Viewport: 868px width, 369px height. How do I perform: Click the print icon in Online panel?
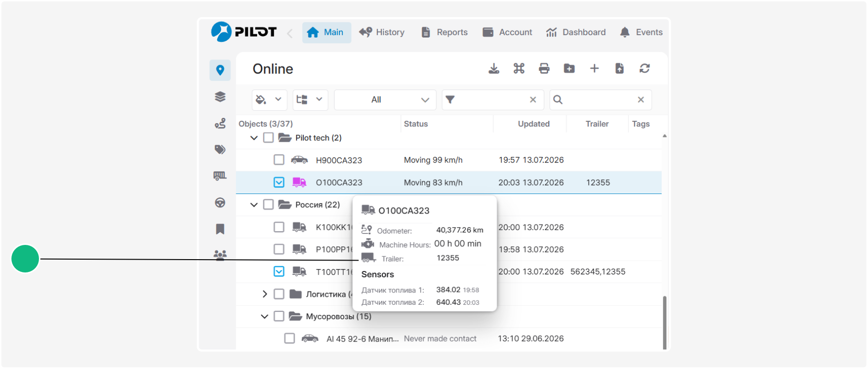[544, 68]
